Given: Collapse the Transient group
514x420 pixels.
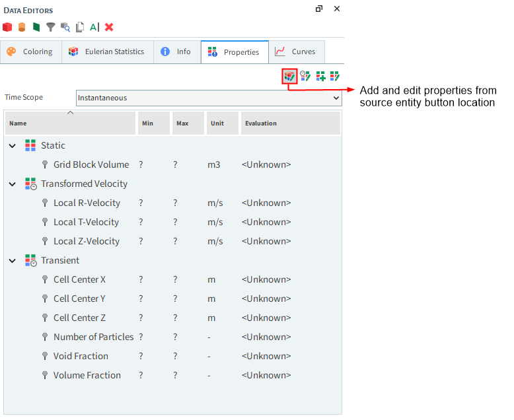Looking at the screenshot, I should (x=13, y=261).
